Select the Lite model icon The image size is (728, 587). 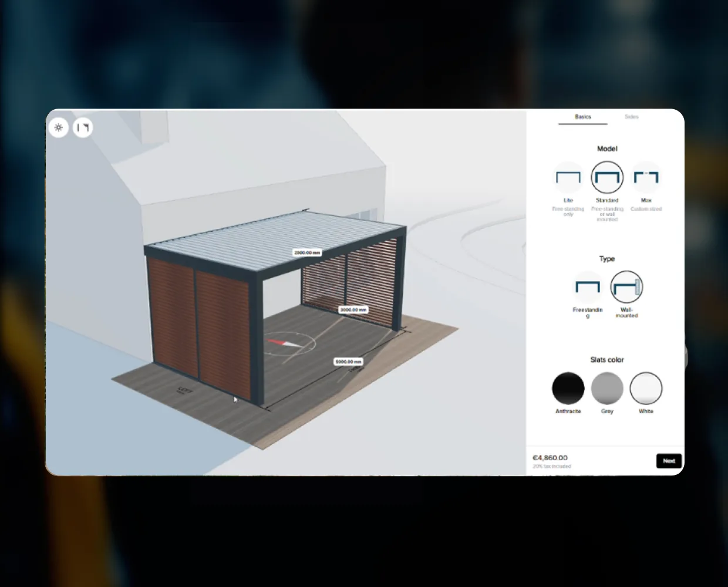[x=568, y=177]
